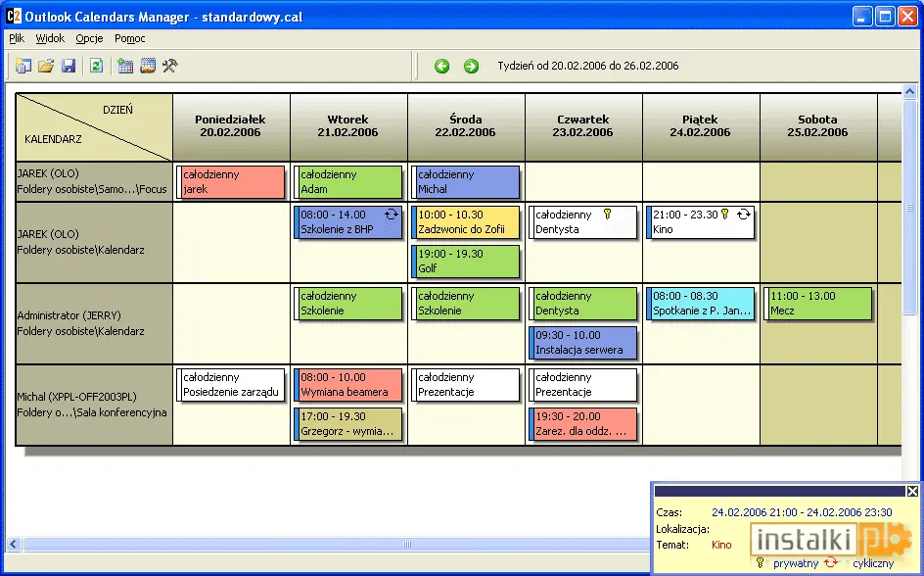
Task: Select Wednesday's Prezentacje event
Action: (x=466, y=384)
